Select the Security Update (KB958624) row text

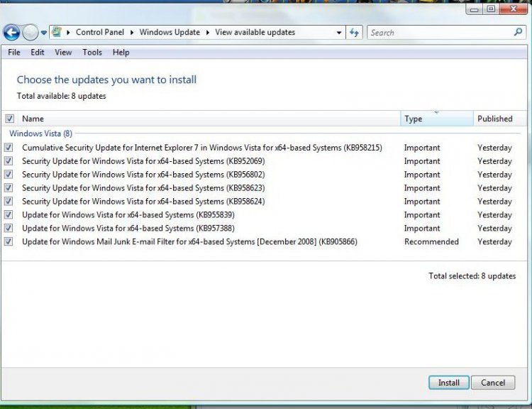(x=143, y=202)
